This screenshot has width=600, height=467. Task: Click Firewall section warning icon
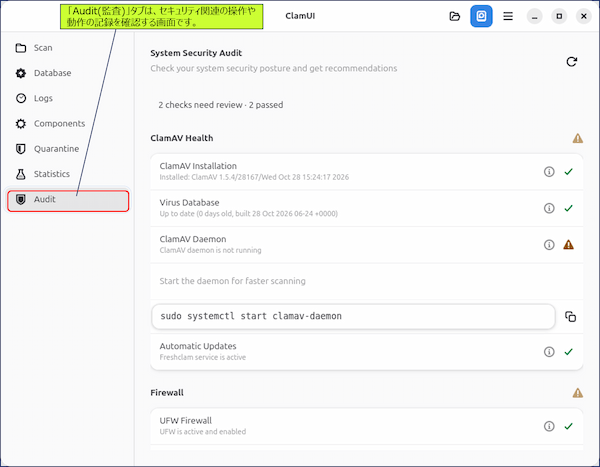tap(578, 393)
